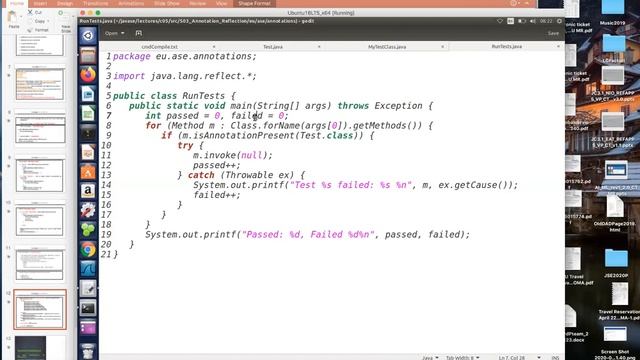The width and height of the screenshot is (640, 360).
Task: Click the 'failed++;' line in the editor
Action: click(x=217, y=195)
